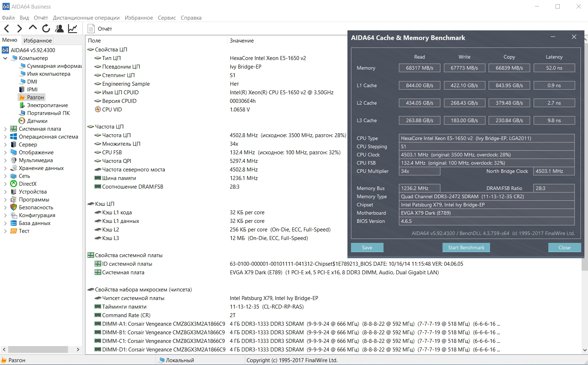
Task: Open the Файл menu
Action: point(8,17)
